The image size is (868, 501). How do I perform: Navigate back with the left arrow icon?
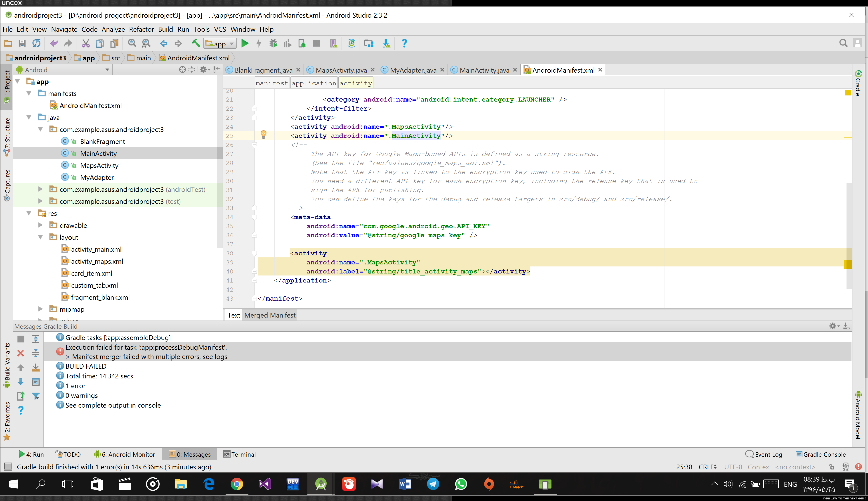(164, 43)
